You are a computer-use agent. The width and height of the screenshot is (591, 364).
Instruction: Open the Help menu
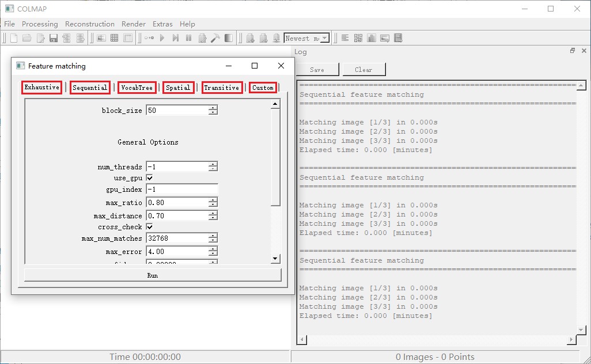tap(187, 24)
